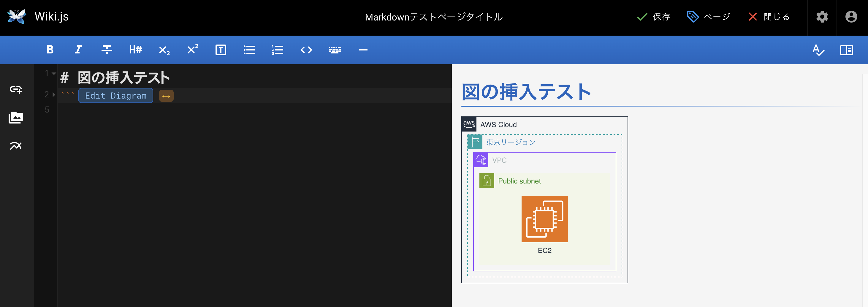Apply superscript formatting
The image size is (868, 307).
click(x=192, y=50)
